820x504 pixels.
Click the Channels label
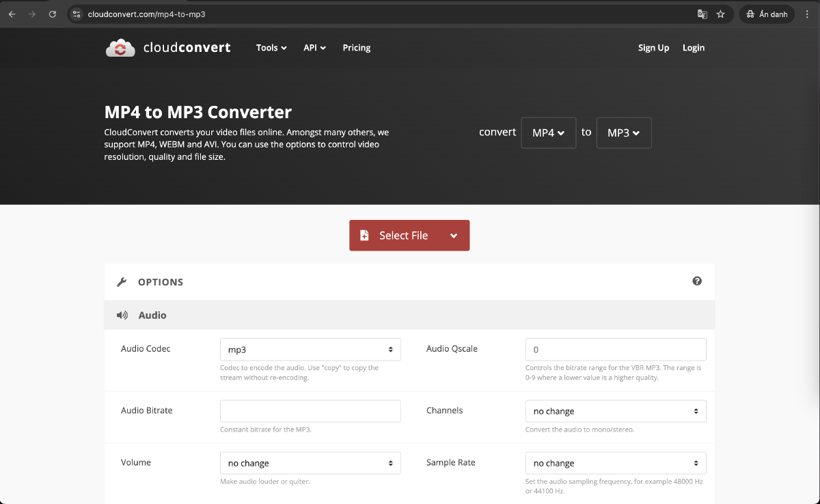coord(444,410)
